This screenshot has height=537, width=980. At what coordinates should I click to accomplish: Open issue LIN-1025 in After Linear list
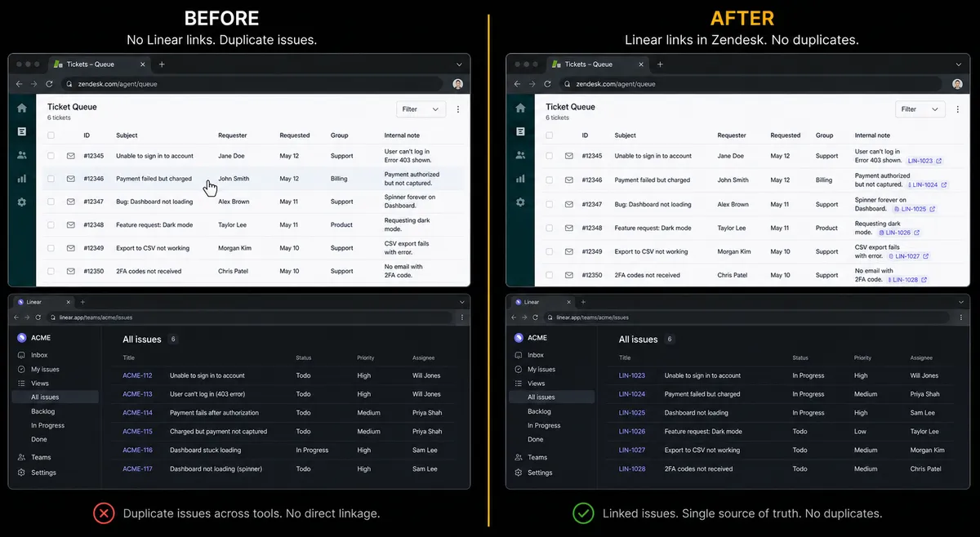click(632, 413)
